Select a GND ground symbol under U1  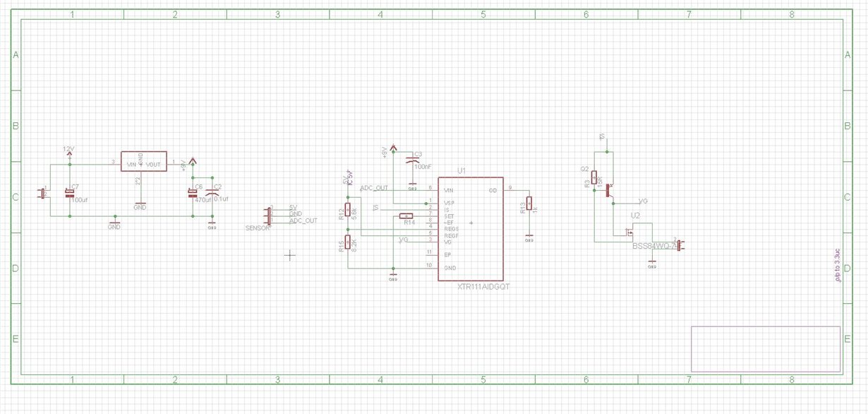[x=393, y=276]
